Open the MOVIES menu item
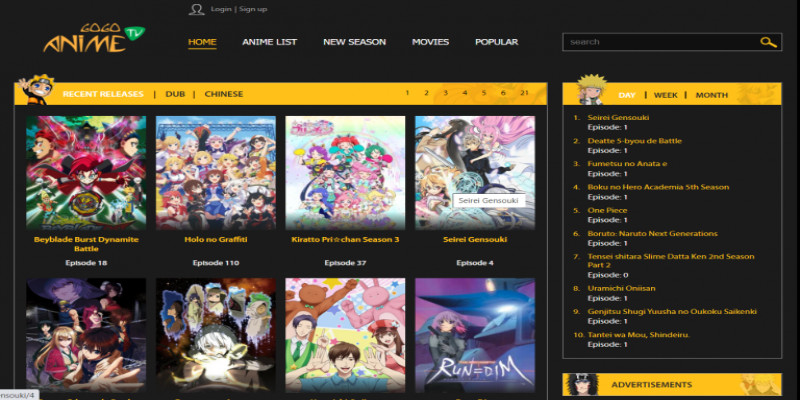The image size is (800, 400). (x=431, y=42)
